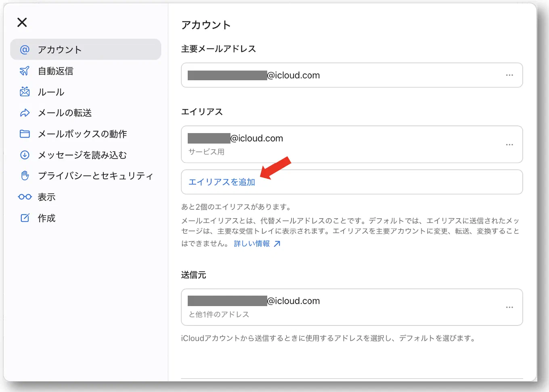Click the エイリアスを追加 button
Image resolution: width=549 pixels, height=392 pixels.
tap(352, 182)
